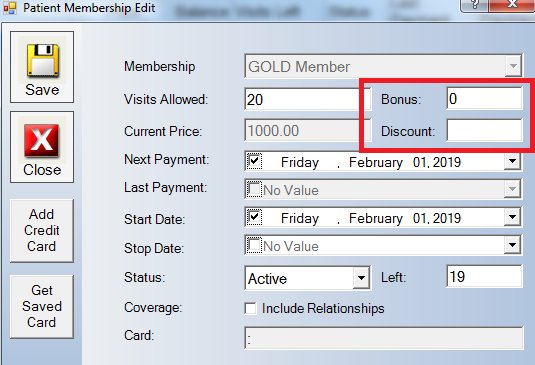Click the help question mark button
This screenshot has height=365, width=535.
[x=475, y=4]
